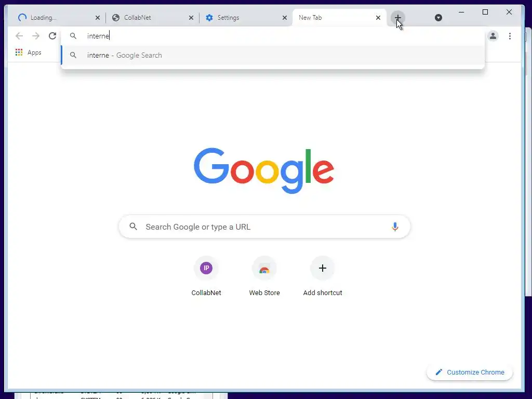
Task: Close the Settings tab
Action: pyautogui.click(x=285, y=18)
